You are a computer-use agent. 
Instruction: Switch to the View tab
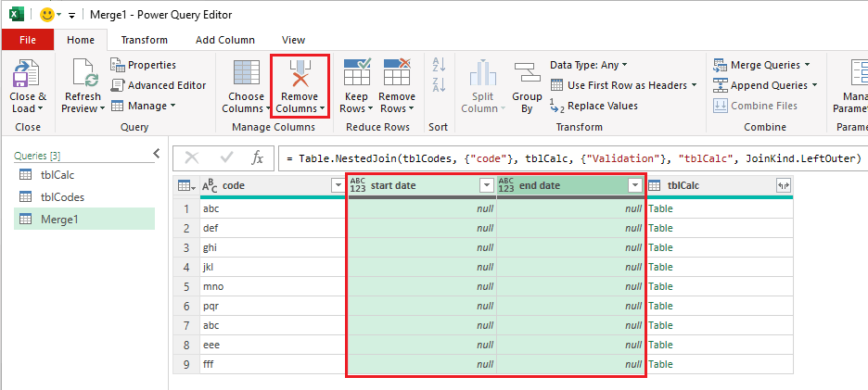click(293, 40)
